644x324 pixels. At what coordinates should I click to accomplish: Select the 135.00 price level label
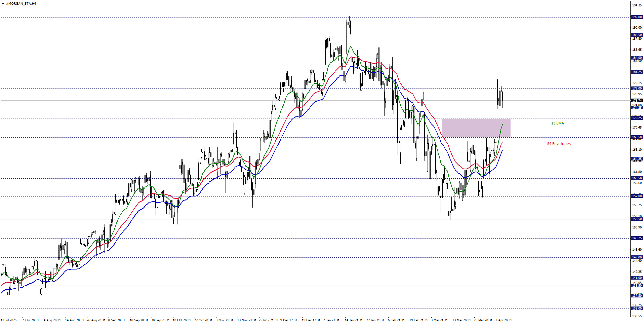coord(637,309)
